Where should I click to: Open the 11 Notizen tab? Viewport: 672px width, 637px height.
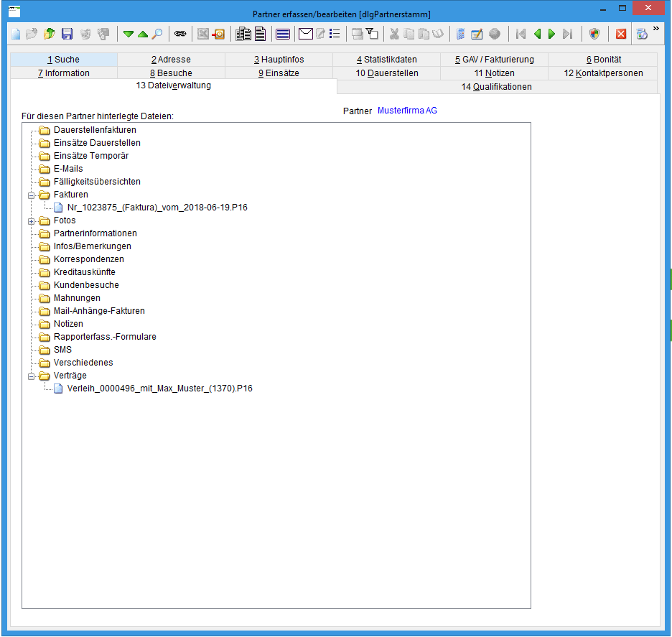point(495,73)
